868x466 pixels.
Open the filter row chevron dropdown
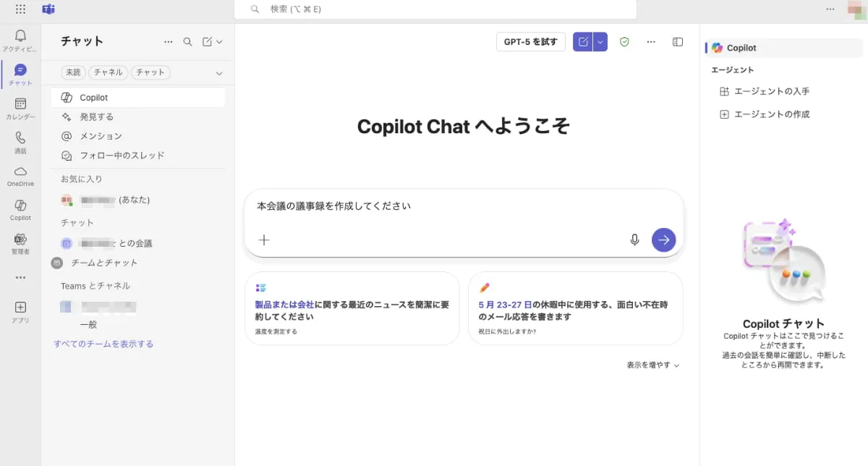coord(219,72)
